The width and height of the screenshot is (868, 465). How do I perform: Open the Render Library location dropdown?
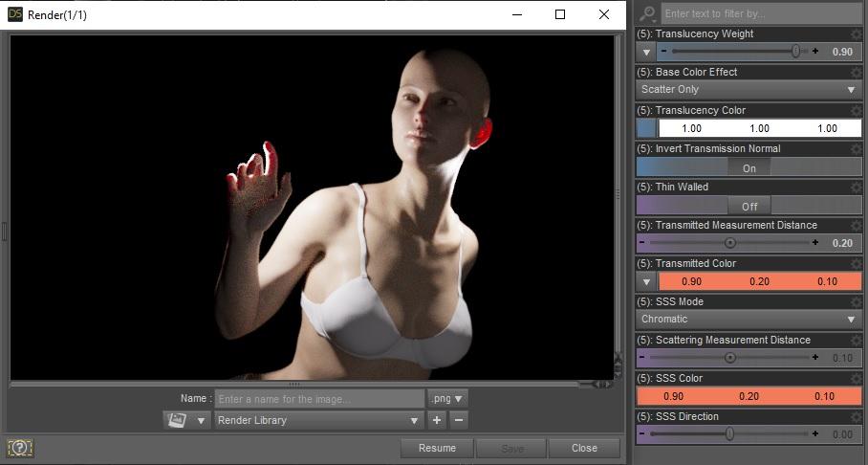click(x=319, y=420)
